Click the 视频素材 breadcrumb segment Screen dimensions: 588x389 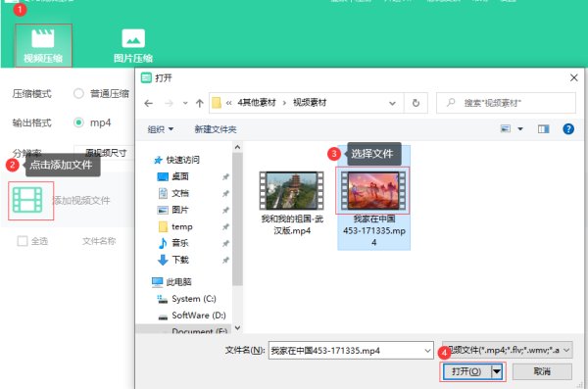[310, 103]
